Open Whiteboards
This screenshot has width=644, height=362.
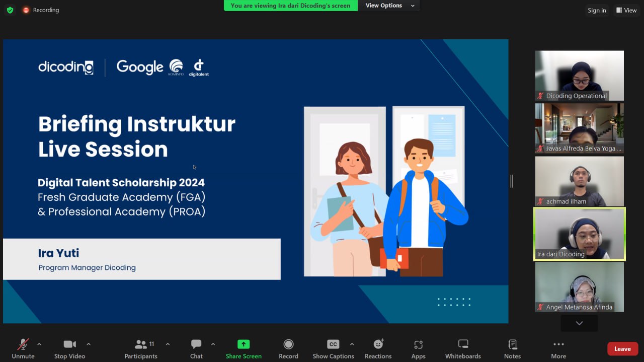click(x=463, y=349)
